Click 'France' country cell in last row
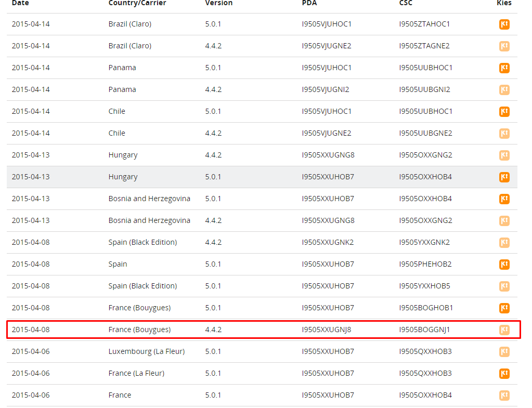Image resolution: width=532 pixels, height=408 pixels. click(x=120, y=395)
